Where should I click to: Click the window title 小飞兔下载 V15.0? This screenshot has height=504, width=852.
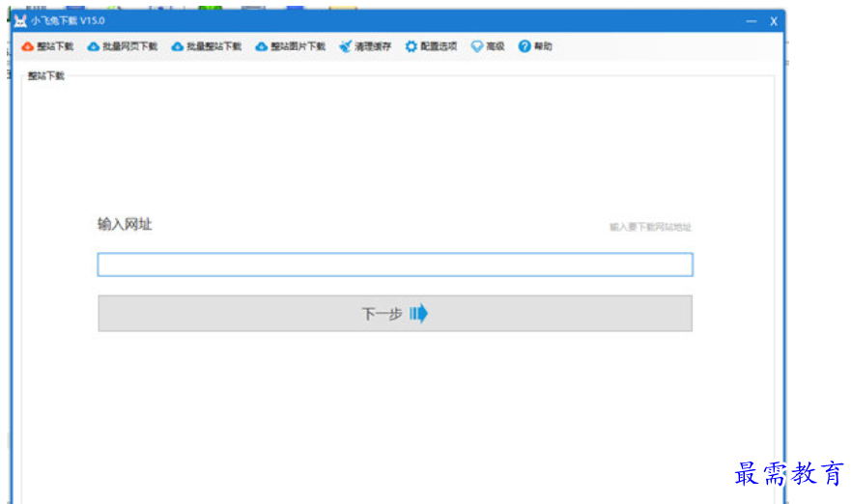click(68, 21)
